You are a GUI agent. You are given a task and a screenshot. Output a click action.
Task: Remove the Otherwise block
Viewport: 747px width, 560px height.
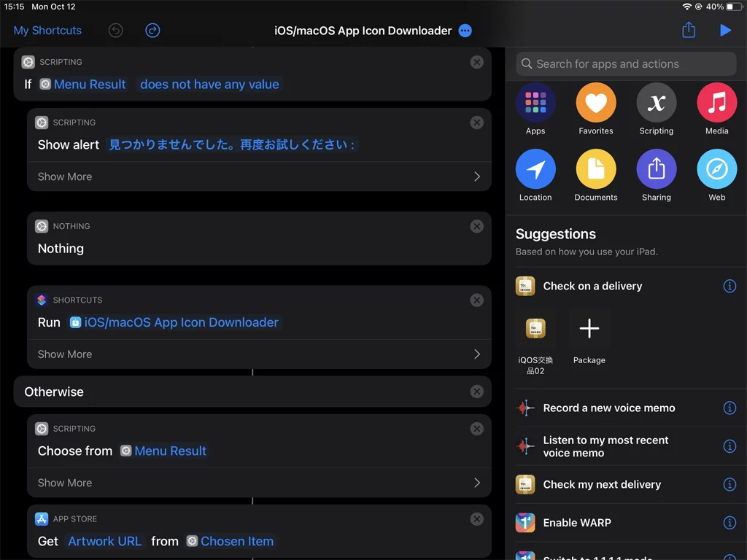[x=476, y=392]
